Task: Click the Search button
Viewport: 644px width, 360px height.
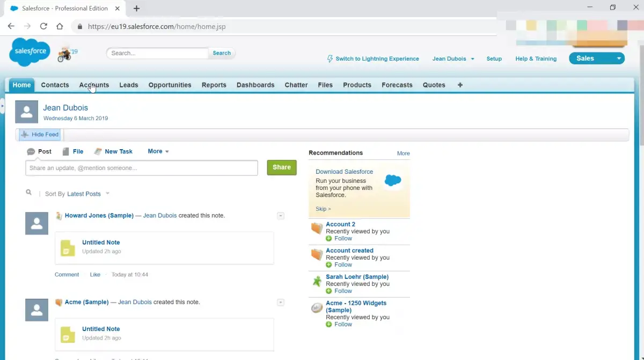Action: (222, 53)
